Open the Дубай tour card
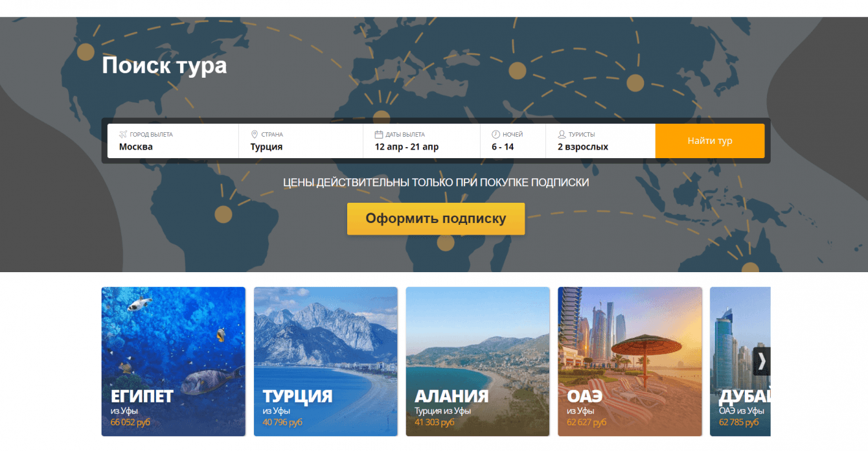This screenshot has width=868, height=451. 740,362
